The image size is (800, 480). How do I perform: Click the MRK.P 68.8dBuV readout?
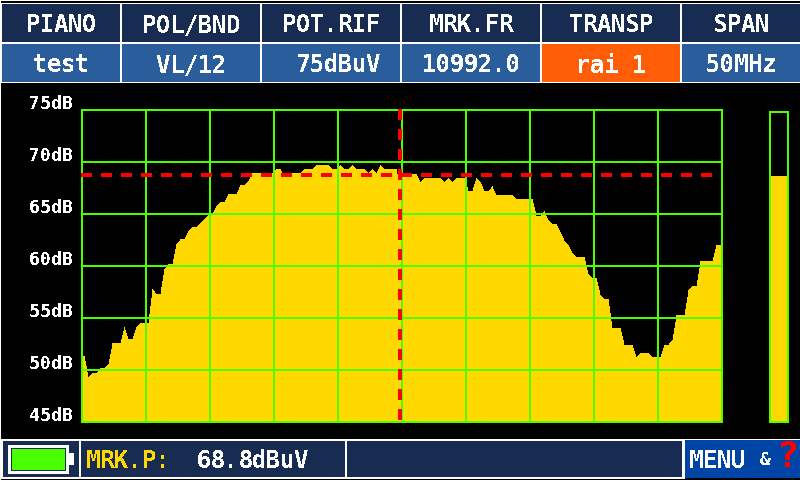213,459
